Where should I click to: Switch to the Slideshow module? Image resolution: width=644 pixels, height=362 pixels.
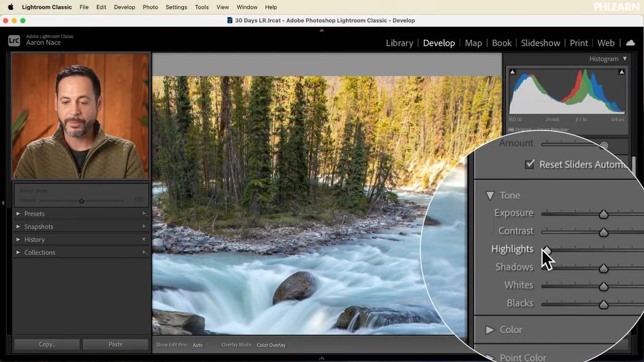(x=540, y=43)
